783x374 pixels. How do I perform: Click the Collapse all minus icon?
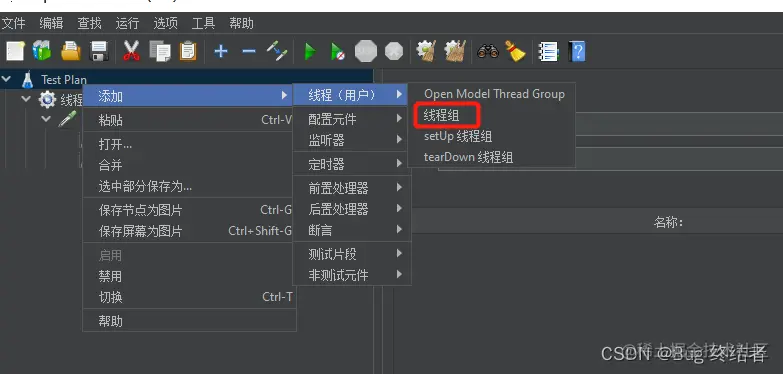click(x=248, y=51)
